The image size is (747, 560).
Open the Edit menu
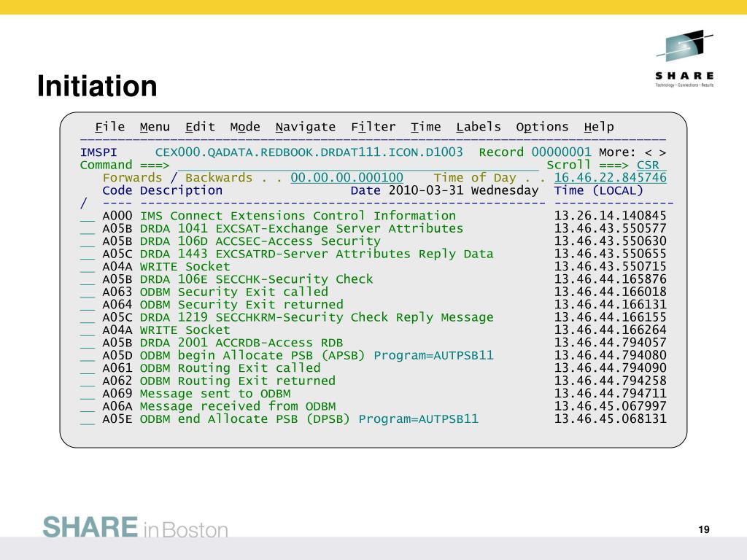[200, 127]
